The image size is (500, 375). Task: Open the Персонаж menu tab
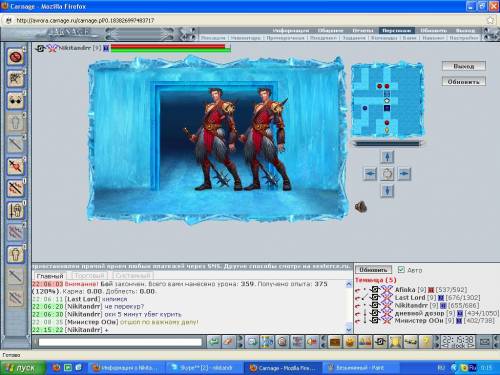[x=396, y=31]
